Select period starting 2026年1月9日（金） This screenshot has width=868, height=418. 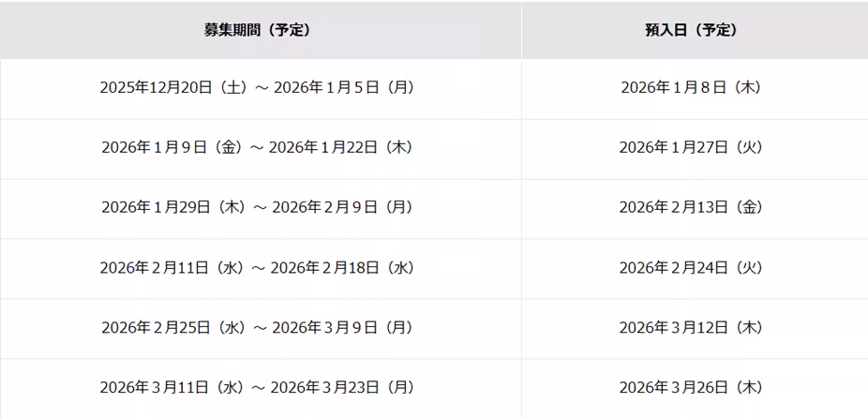coord(173,148)
